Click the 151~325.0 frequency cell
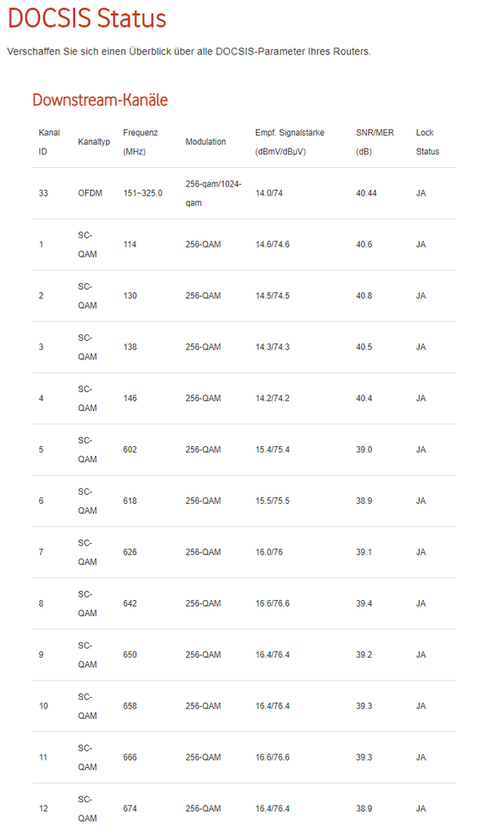Viewport: 504px width, 834px height. coord(142,193)
